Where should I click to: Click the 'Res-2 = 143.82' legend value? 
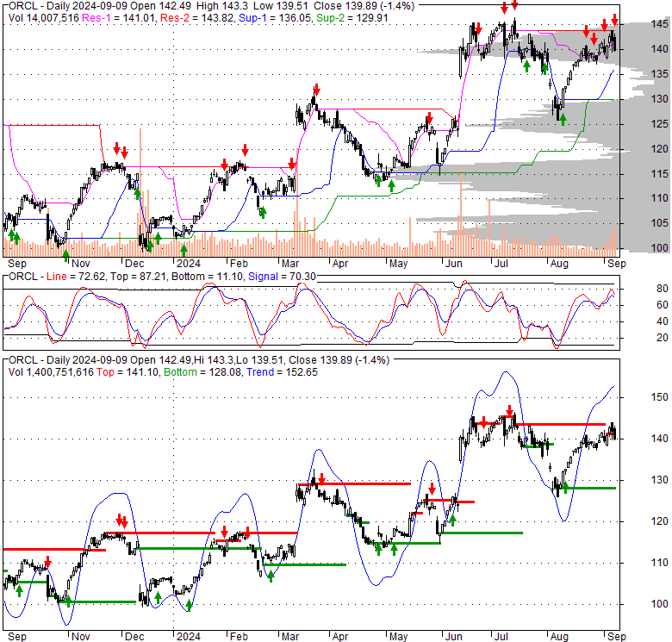point(197,18)
